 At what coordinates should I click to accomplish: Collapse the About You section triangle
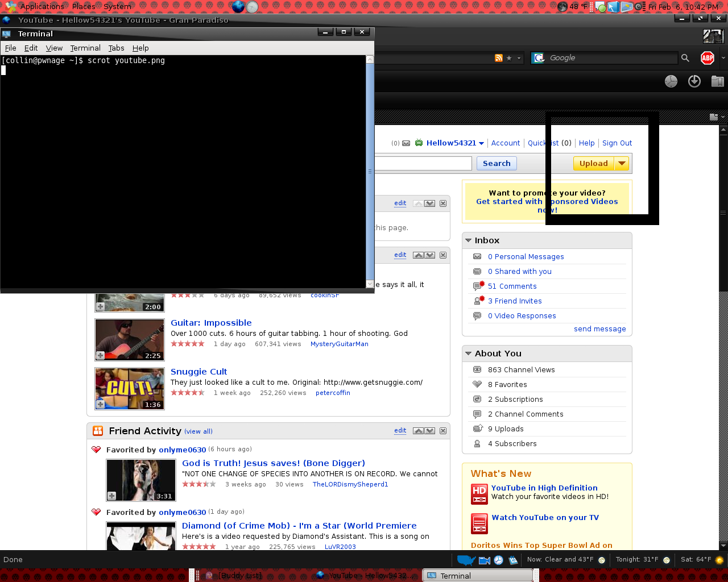coord(469,354)
